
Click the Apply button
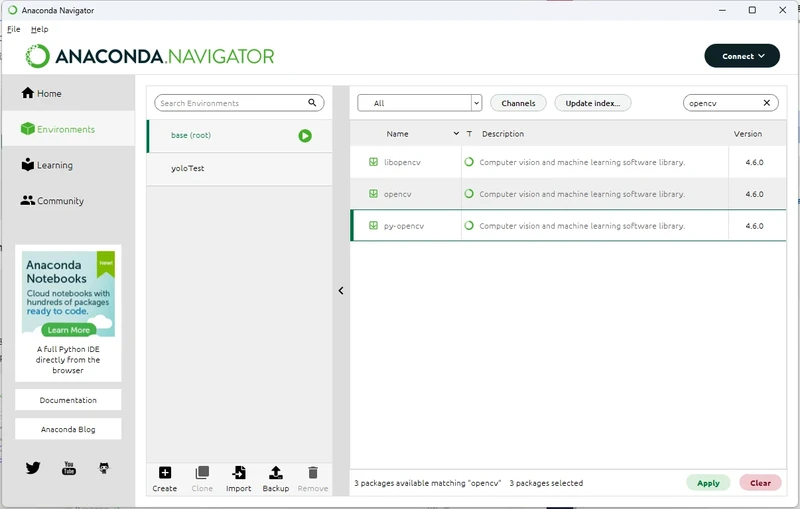pyautogui.click(x=708, y=483)
